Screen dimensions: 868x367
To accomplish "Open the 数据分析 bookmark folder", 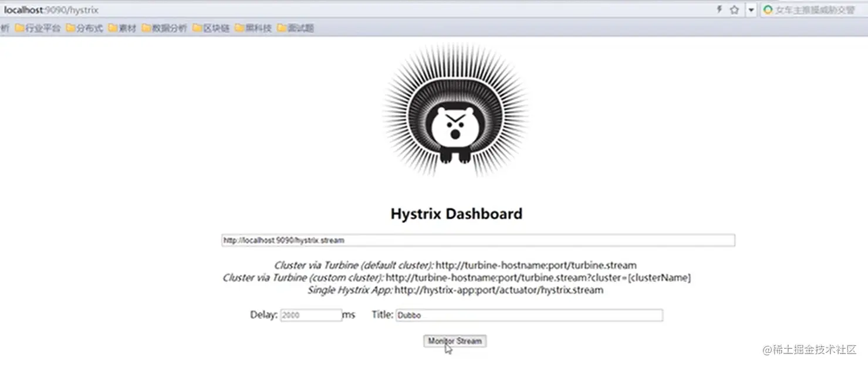I will (x=164, y=28).
